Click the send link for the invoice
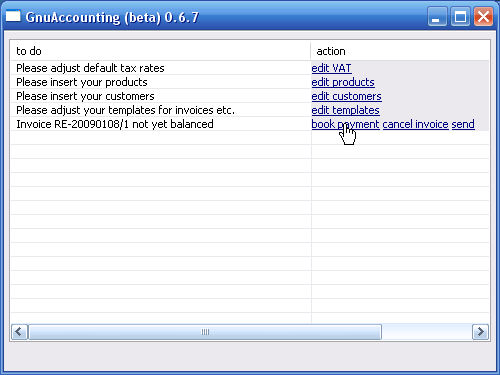The height and width of the screenshot is (375, 500). [x=463, y=124]
